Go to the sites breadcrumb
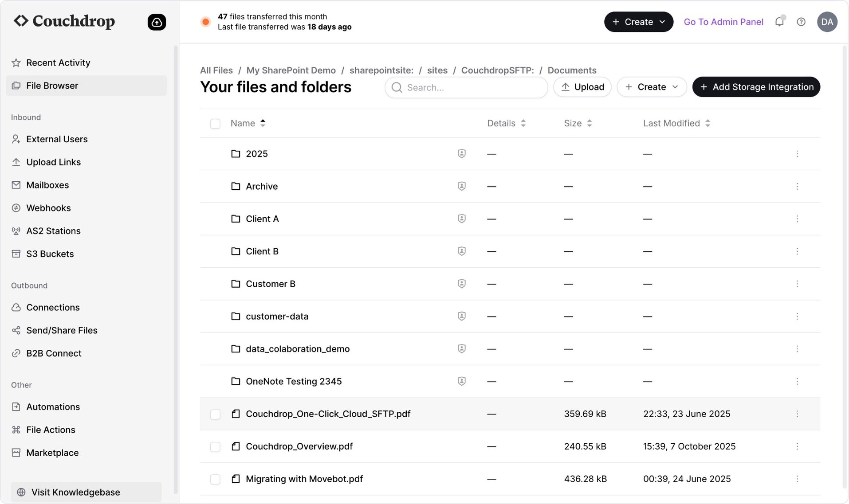 coord(437,70)
